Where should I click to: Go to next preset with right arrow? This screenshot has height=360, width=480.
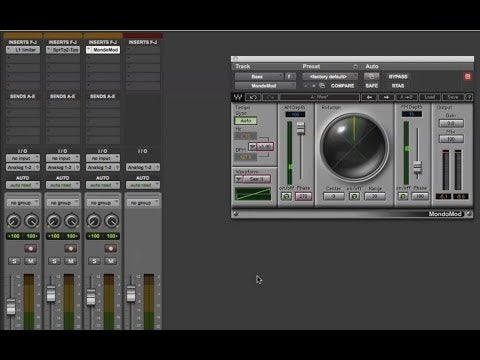click(386, 97)
